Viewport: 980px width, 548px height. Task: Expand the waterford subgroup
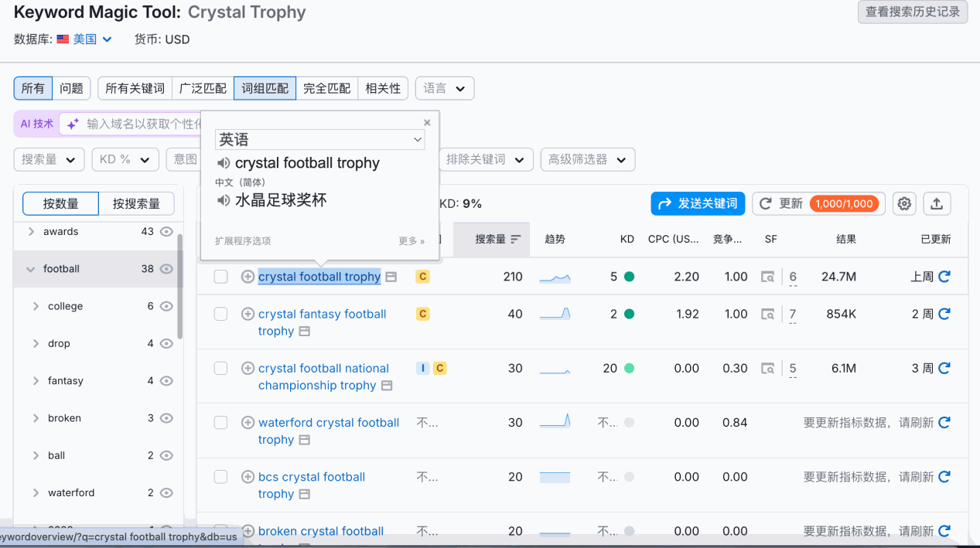point(36,492)
